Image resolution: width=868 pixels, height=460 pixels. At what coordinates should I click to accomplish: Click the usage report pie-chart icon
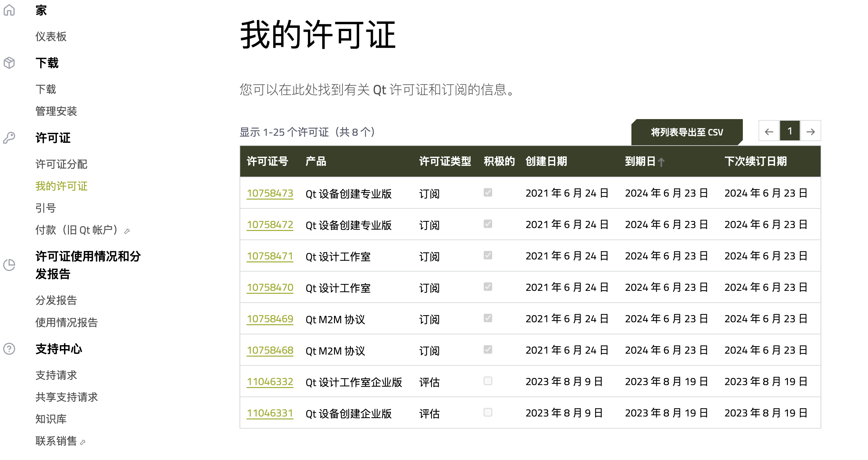(x=9, y=265)
